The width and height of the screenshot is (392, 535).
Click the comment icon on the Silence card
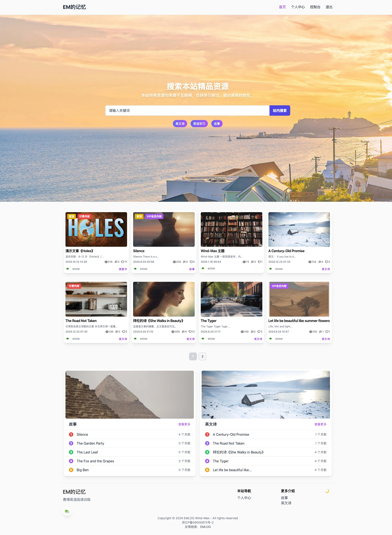184,262
